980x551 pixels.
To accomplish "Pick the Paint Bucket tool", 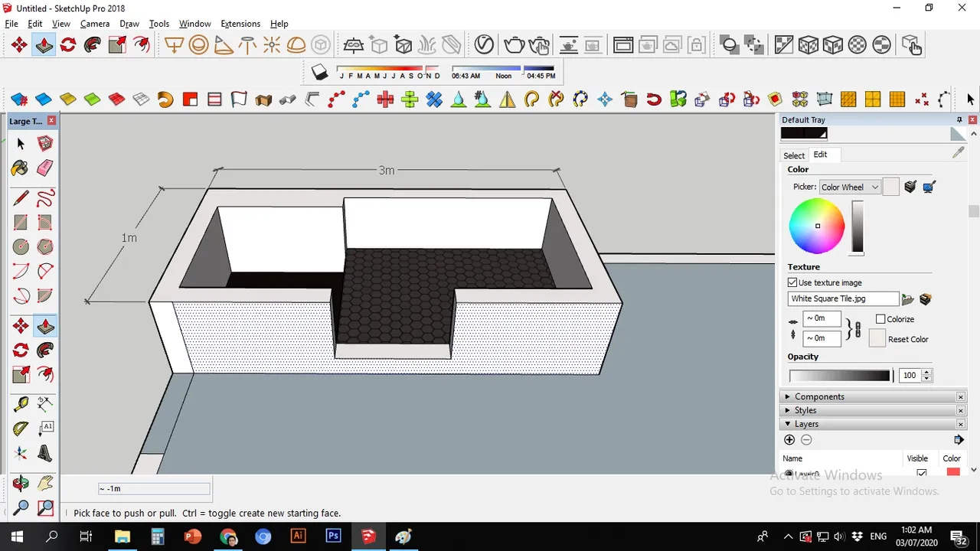I will pyautogui.click(x=21, y=168).
